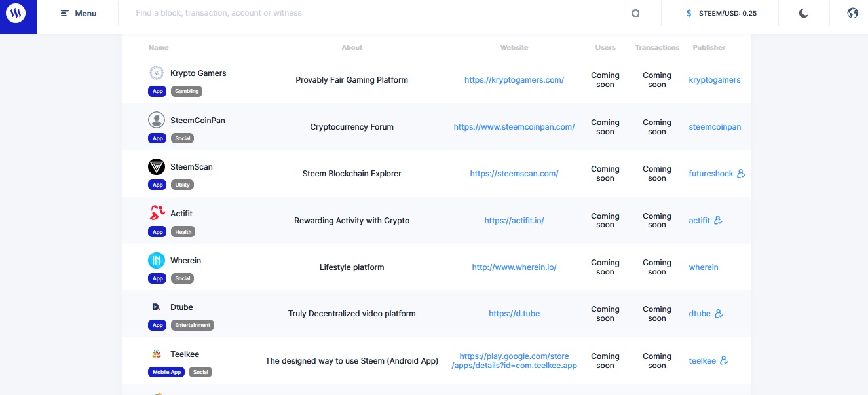Open kryptogamers publisher profile
This screenshot has height=395, width=868.
pyautogui.click(x=715, y=80)
